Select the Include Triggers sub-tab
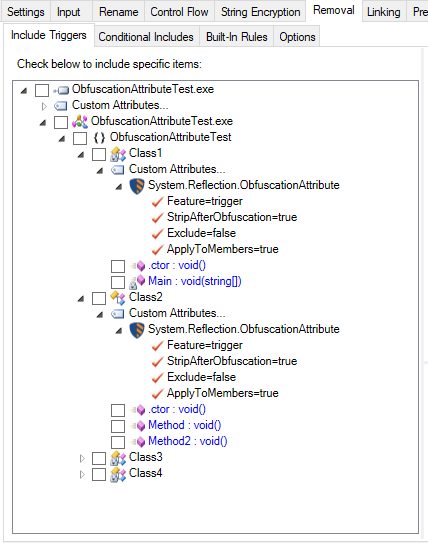Screen dimensions: 428x543 coord(48,35)
